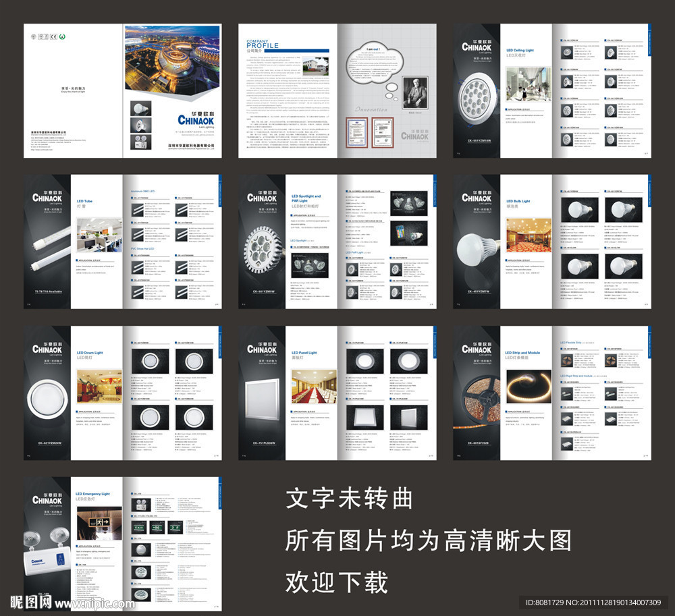This screenshot has height=616, width=675.
Task: Select the RGB remote control and bulb photo
Action: 408,233
